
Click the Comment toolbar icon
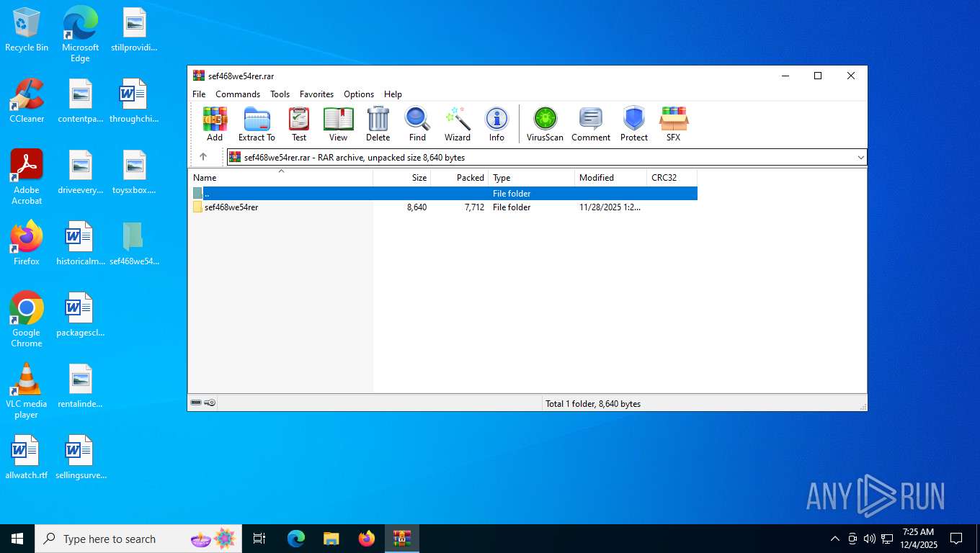tap(591, 124)
